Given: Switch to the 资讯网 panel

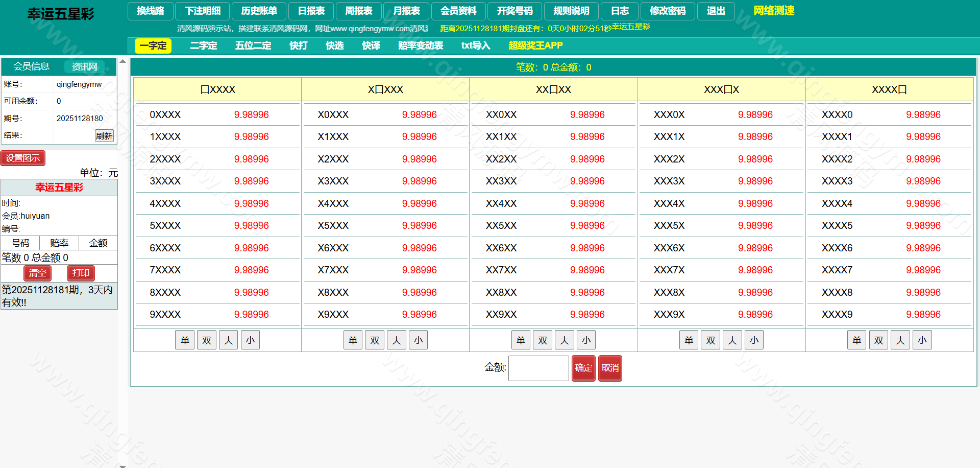Looking at the screenshot, I should (84, 66).
